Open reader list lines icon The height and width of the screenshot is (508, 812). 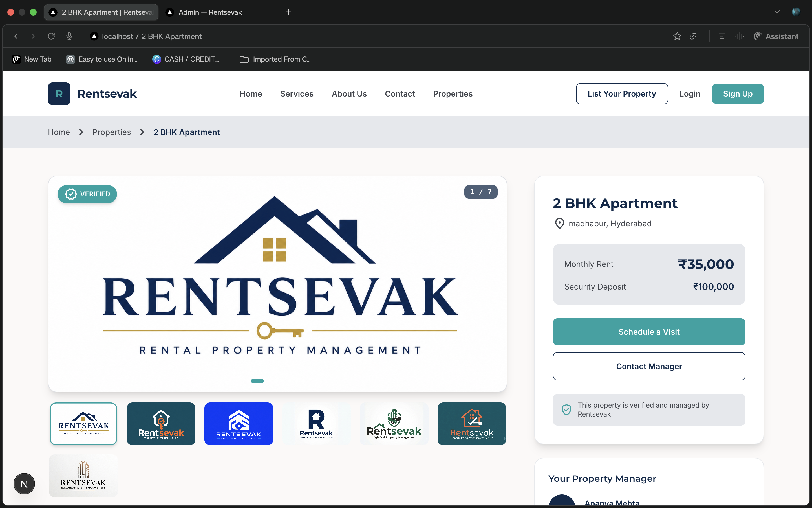coord(721,36)
